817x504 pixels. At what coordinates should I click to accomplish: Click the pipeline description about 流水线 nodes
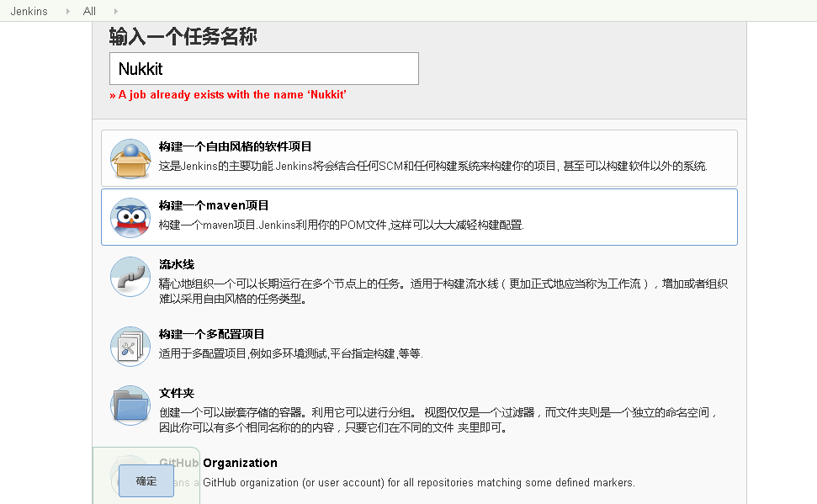(443, 291)
